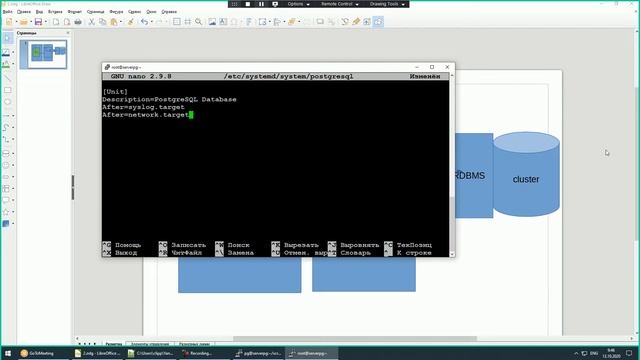Toggle the Show draw functions icon in toolbar
Screen dimensions: 640x360
click(378, 22)
